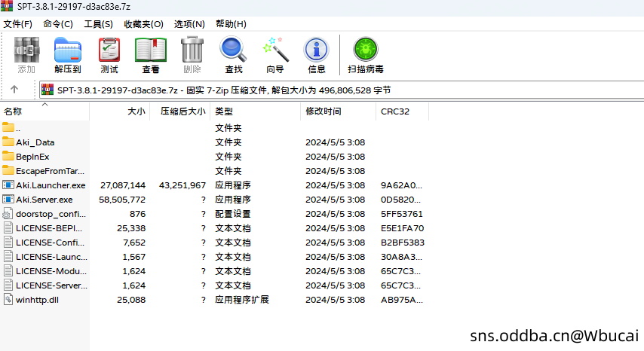644x351 pixels.
Task: Click the 查看 (View) book icon
Action: (x=151, y=50)
